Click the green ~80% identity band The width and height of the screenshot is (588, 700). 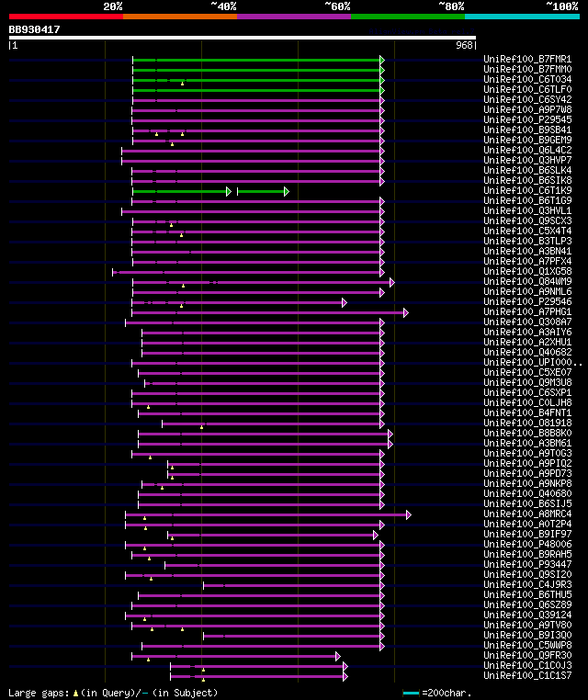408,17
